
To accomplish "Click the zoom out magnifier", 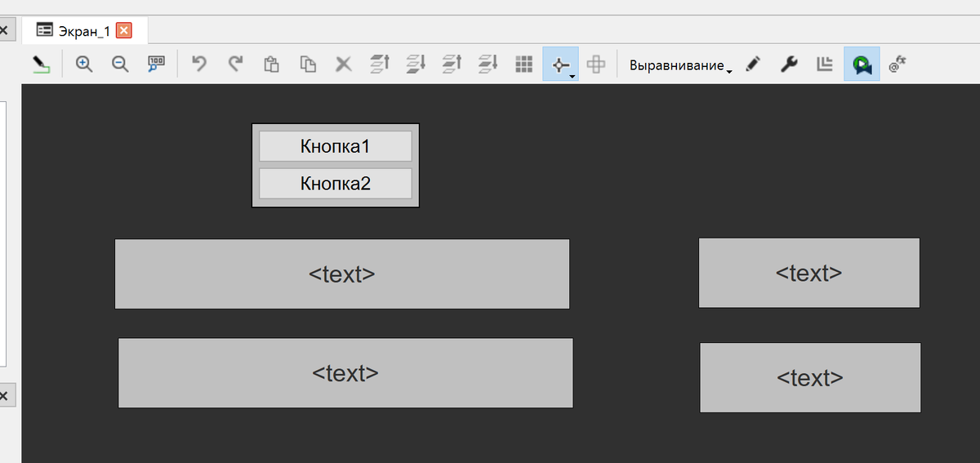I will point(120,65).
